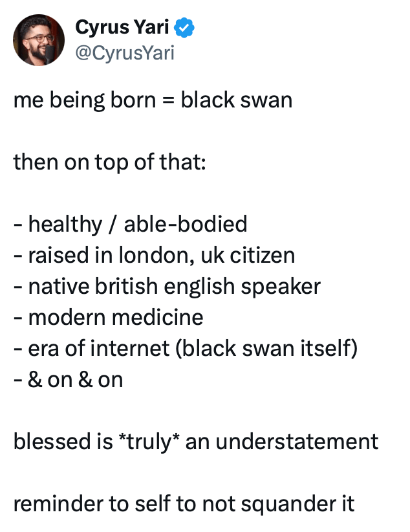The height and width of the screenshot is (532, 410).
Task: Click Cyrus Yari's profile picture
Action: (39, 40)
